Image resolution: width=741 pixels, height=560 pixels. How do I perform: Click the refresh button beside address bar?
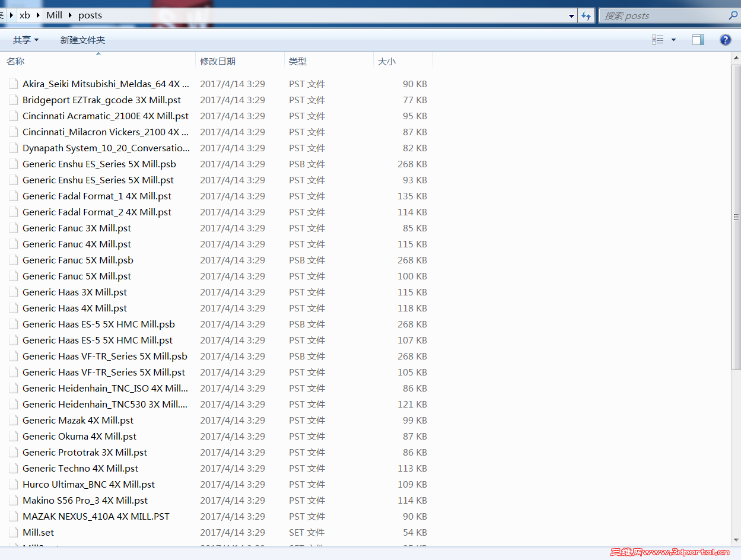tap(586, 16)
